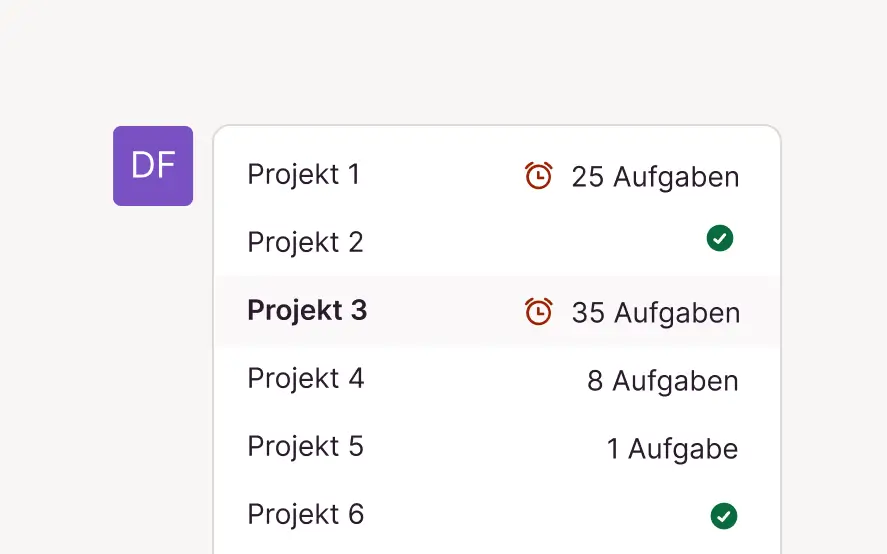Click the purple DF avatar

[x=153, y=166]
